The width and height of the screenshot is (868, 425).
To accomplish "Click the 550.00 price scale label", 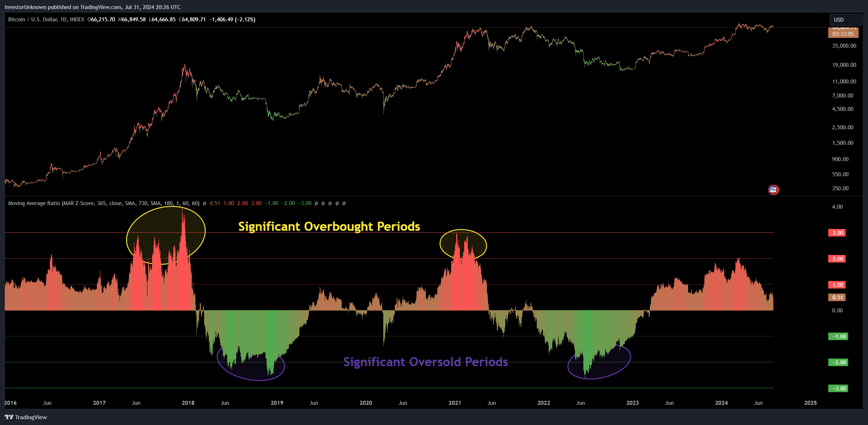I will point(840,174).
